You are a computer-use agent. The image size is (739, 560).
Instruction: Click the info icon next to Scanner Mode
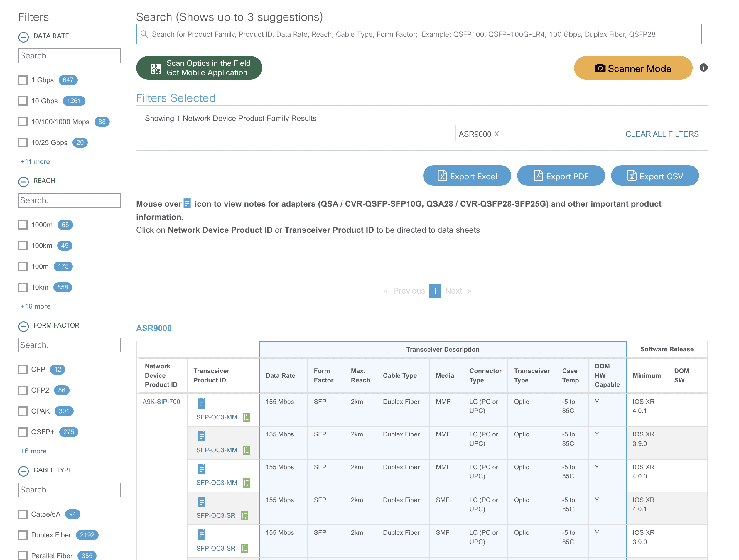click(x=703, y=68)
